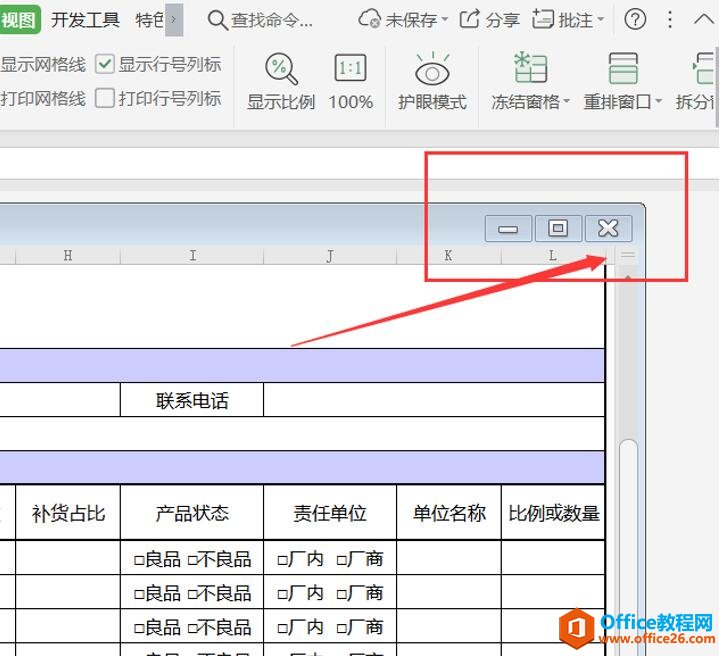The image size is (722, 656).
Task: Click the first □良品 □不良品 cell
Action: (x=192, y=558)
